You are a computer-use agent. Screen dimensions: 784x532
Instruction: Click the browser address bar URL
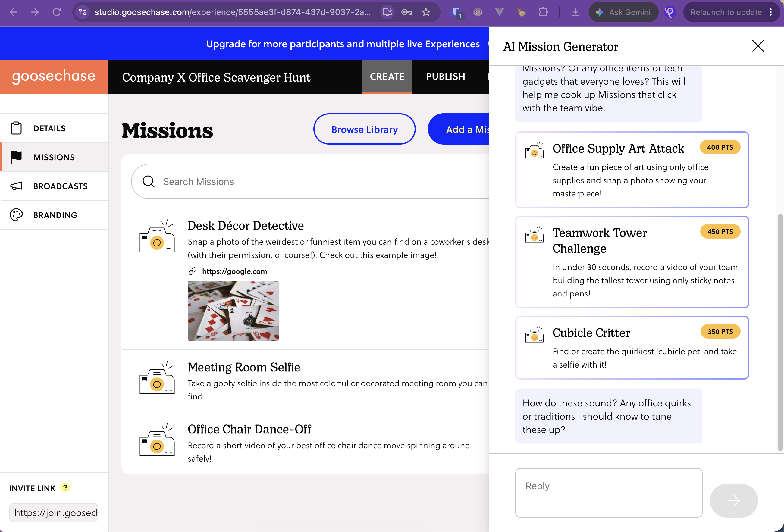click(232, 12)
